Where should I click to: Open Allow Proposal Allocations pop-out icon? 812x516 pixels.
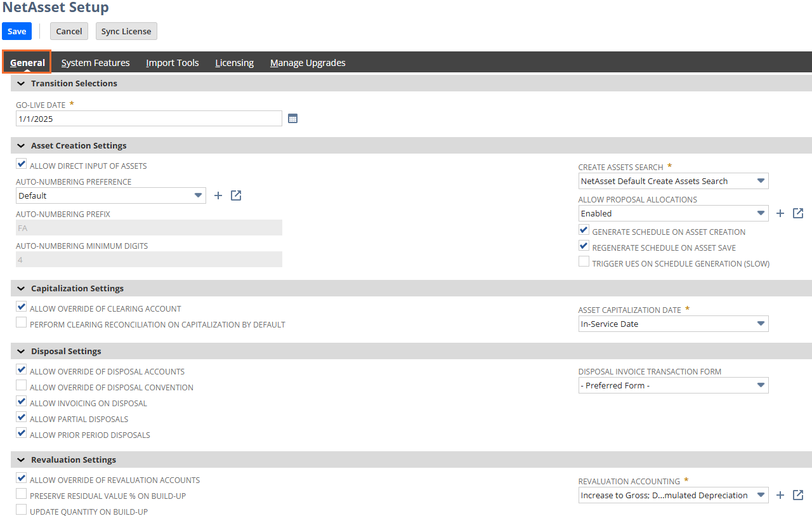click(x=799, y=213)
